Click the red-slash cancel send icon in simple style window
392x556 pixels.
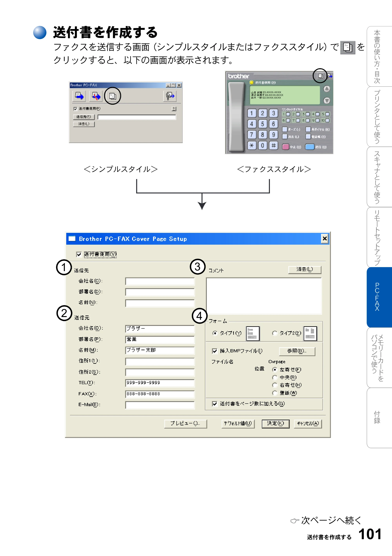96,96
